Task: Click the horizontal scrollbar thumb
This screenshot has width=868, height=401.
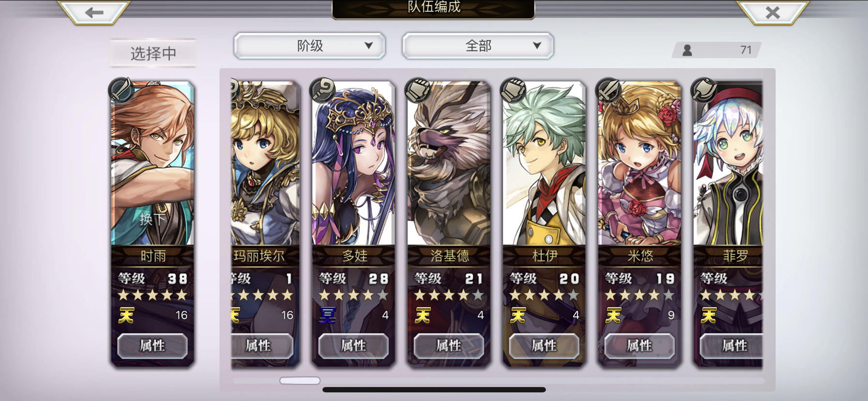Action: [300, 381]
